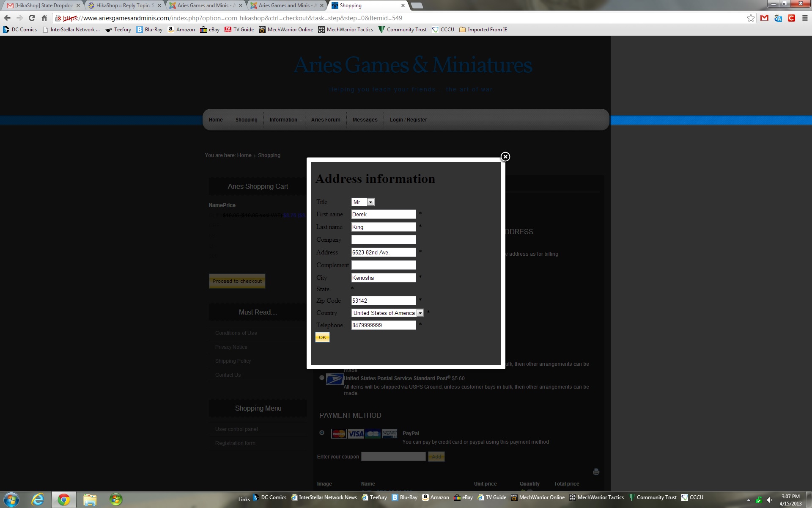This screenshot has width=812, height=508.
Task: Click the Company text field
Action: tap(383, 240)
